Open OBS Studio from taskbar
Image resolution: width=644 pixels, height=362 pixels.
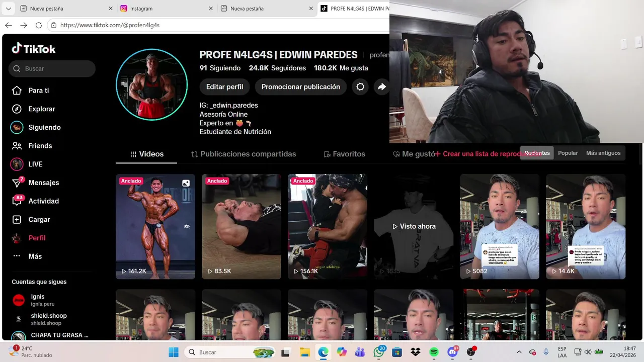tap(471, 352)
